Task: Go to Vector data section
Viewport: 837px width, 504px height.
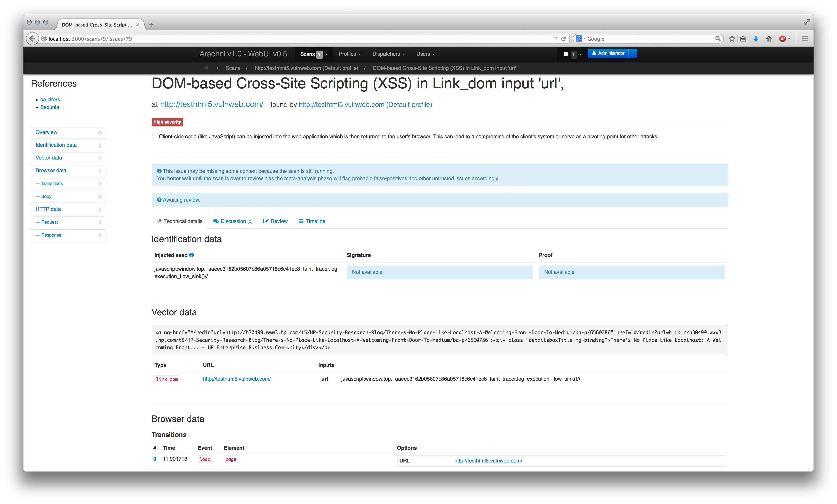Action: point(68,158)
